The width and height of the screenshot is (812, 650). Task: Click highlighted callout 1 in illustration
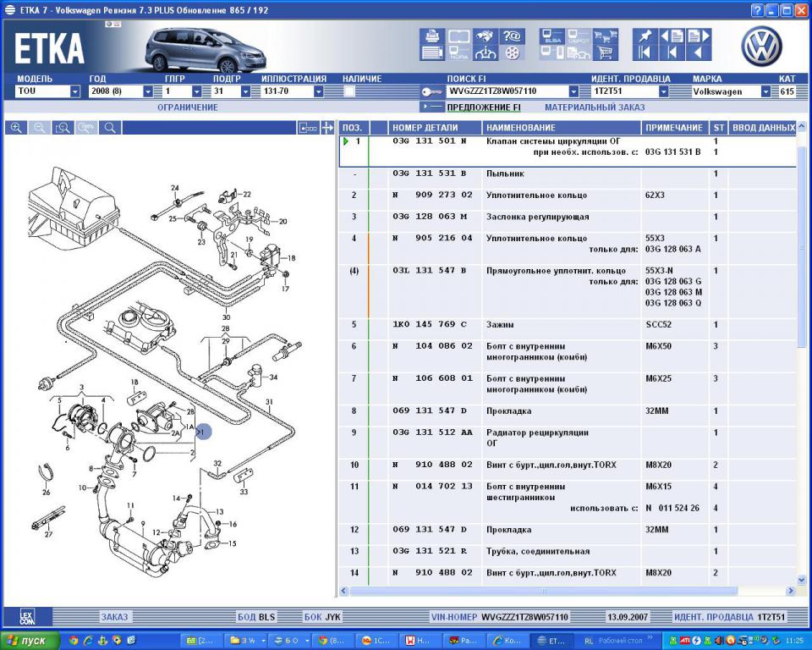[203, 432]
